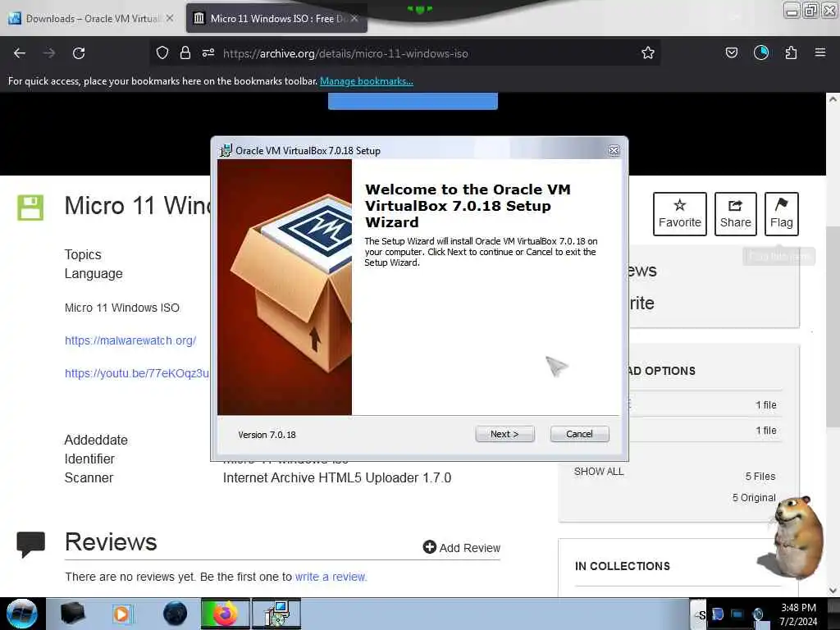This screenshot has width=840, height=630.
Task: Open the Firefox hamburger menu
Action: [820, 52]
